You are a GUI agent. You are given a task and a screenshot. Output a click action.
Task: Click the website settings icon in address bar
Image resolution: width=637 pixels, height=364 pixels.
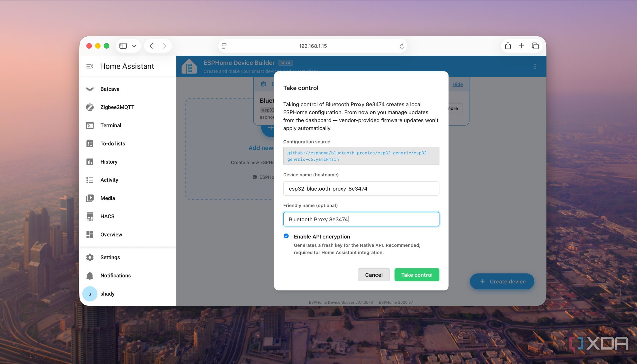pos(224,46)
